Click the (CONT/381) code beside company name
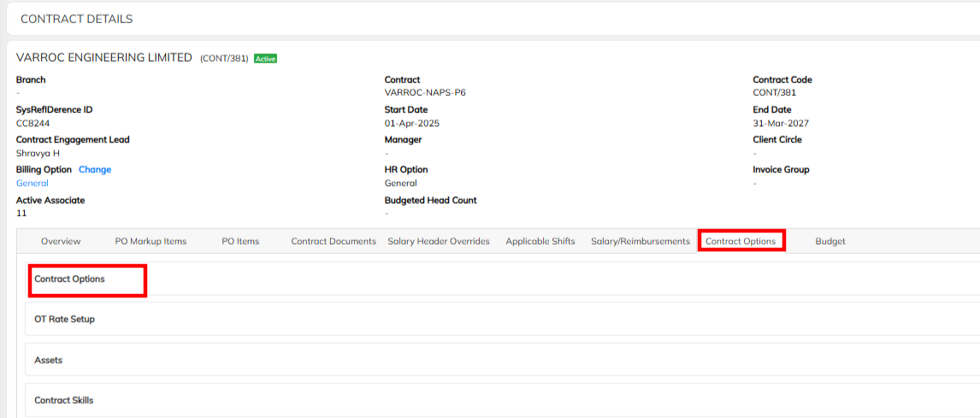The width and height of the screenshot is (980, 418). click(224, 59)
